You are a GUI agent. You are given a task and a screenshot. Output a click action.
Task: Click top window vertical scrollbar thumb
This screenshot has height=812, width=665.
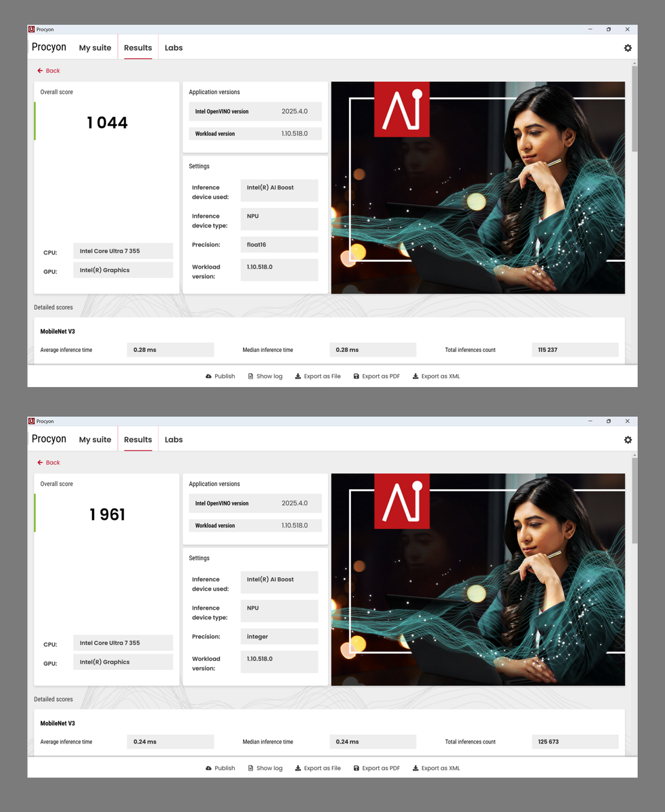(x=635, y=108)
